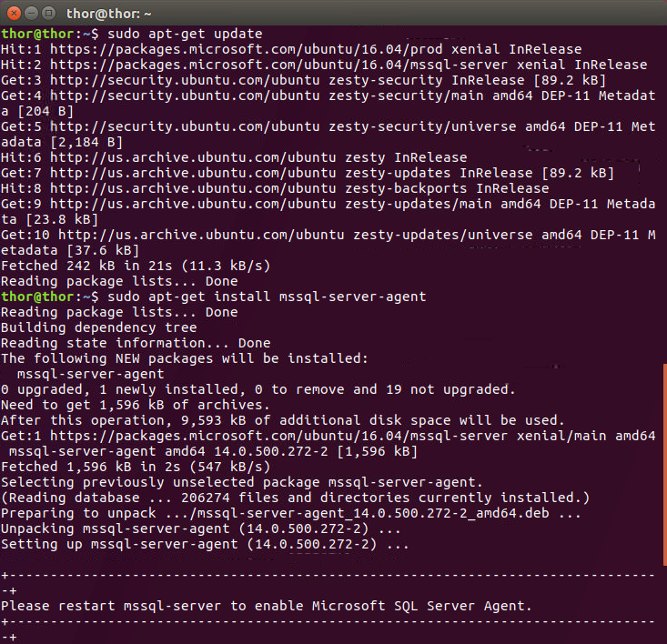Screen dimensions: 667x644
Task: Click the 'Need to get 1,596 kB' line
Action: click(x=136, y=405)
